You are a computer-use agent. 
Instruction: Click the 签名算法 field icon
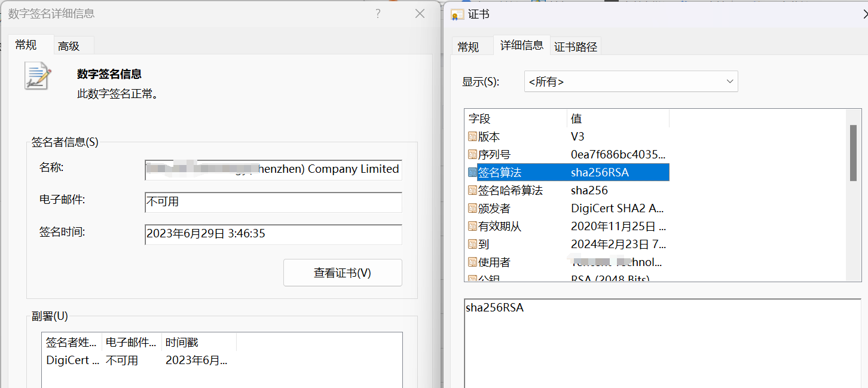point(472,173)
